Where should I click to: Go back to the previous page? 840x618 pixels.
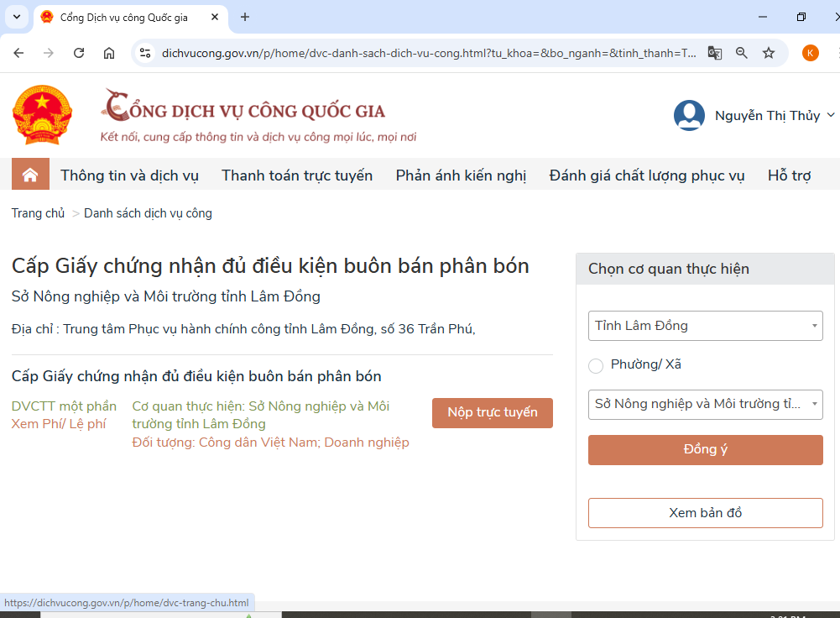click(x=18, y=53)
